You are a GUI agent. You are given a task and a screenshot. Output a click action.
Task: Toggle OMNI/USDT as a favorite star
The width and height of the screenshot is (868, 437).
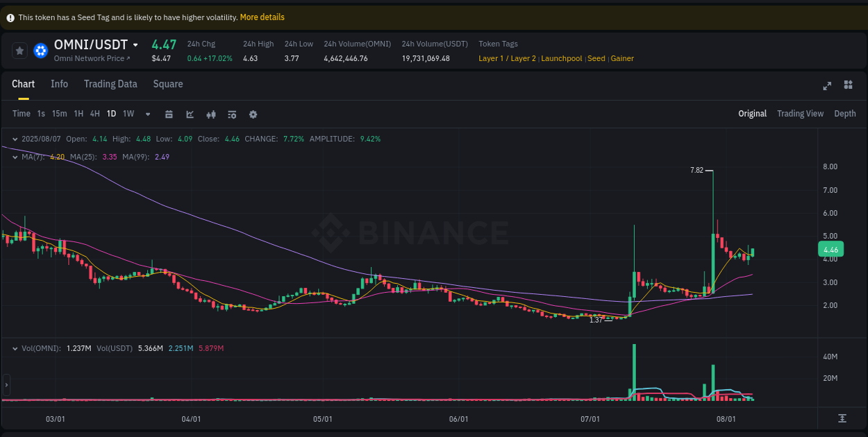point(19,50)
